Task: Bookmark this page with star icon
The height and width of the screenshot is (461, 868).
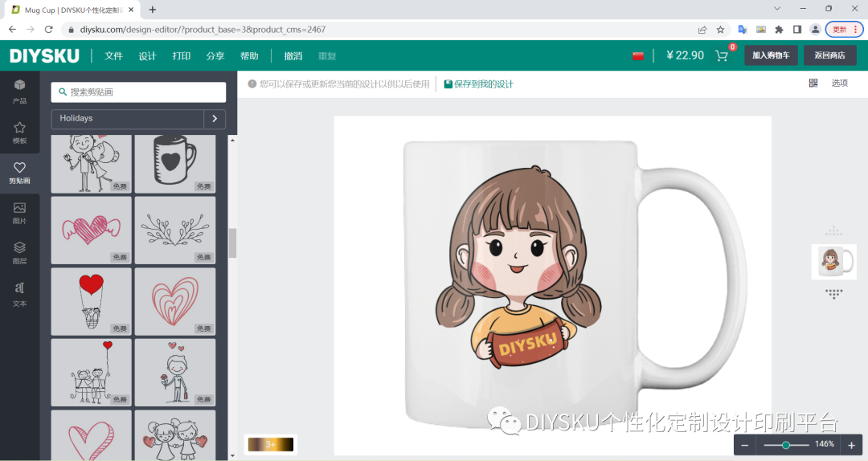Action: (720, 30)
